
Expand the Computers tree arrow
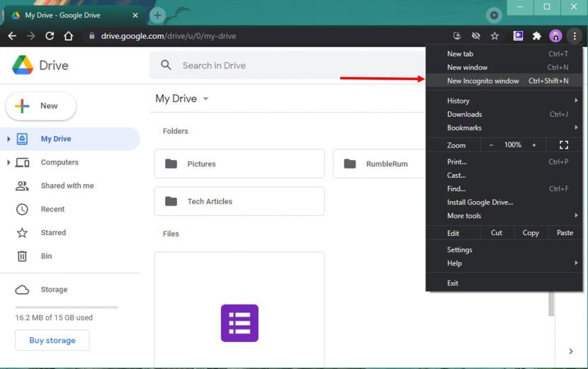[9, 162]
